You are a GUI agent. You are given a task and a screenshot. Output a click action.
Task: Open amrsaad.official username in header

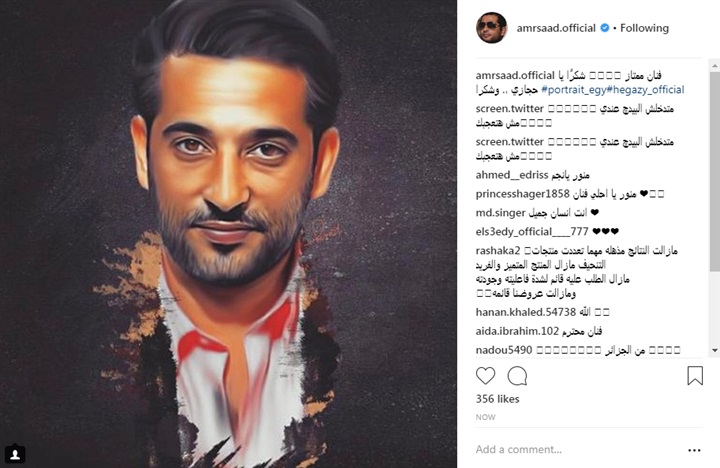(556, 28)
